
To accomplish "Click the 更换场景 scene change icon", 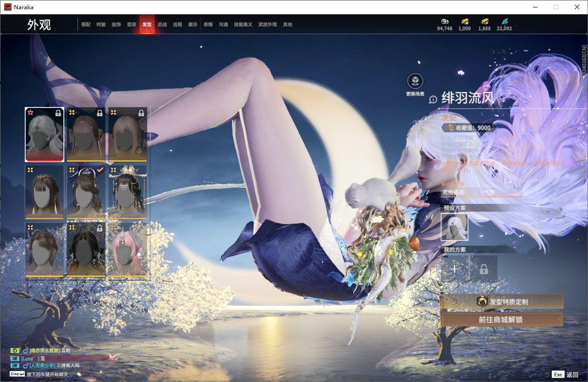I will click(x=415, y=82).
